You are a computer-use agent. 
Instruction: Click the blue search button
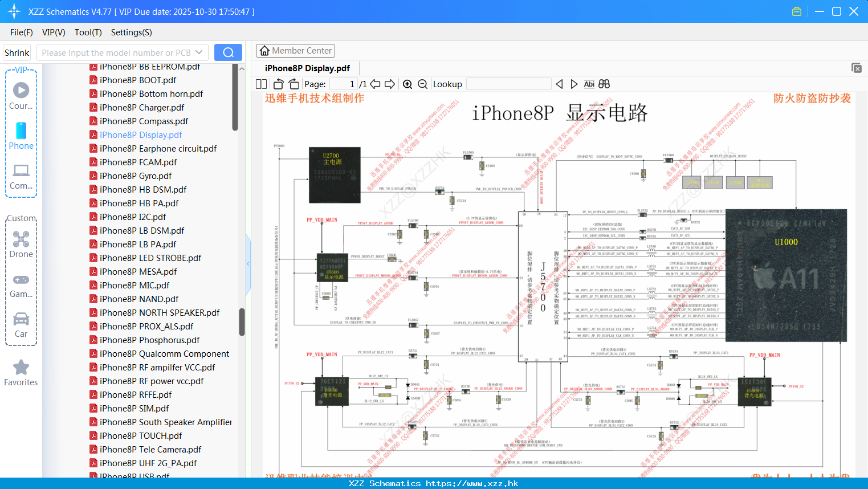click(x=228, y=52)
